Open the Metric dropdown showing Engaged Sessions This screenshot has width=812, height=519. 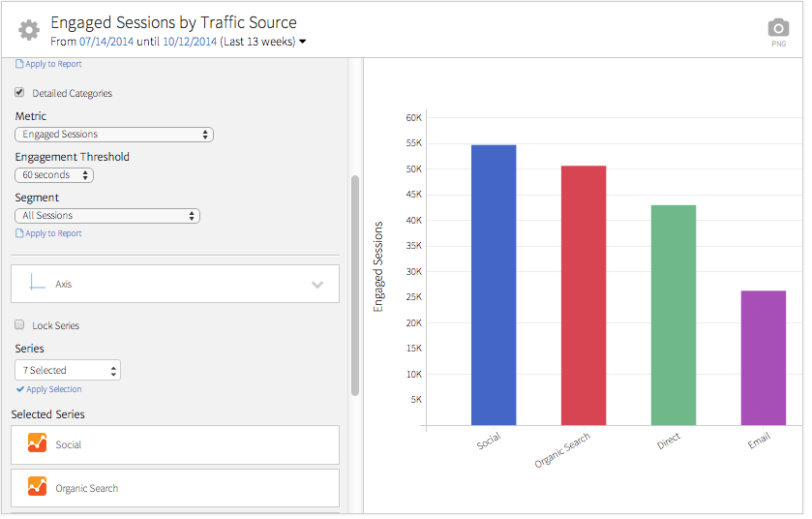pos(114,135)
